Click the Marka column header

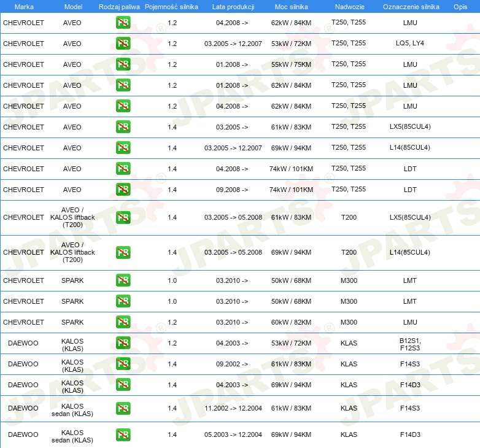tap(24, 7)
